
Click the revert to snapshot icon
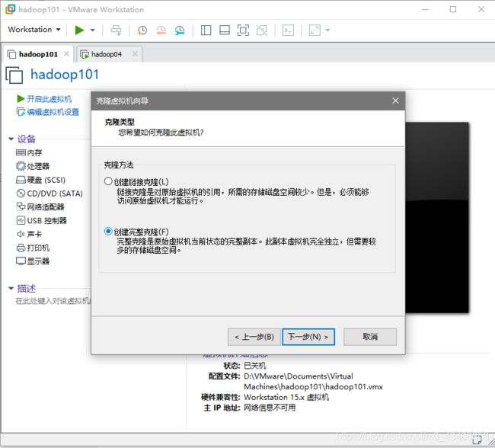coord(161,30)
